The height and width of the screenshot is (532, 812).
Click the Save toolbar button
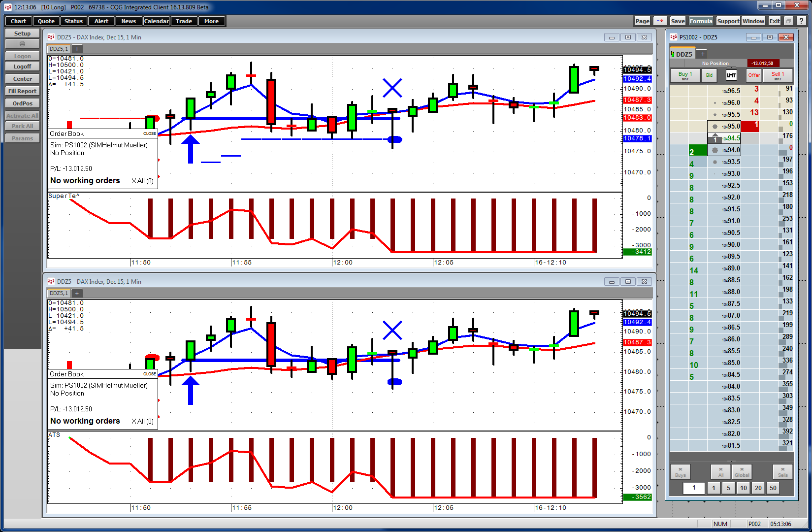(678, 21)
